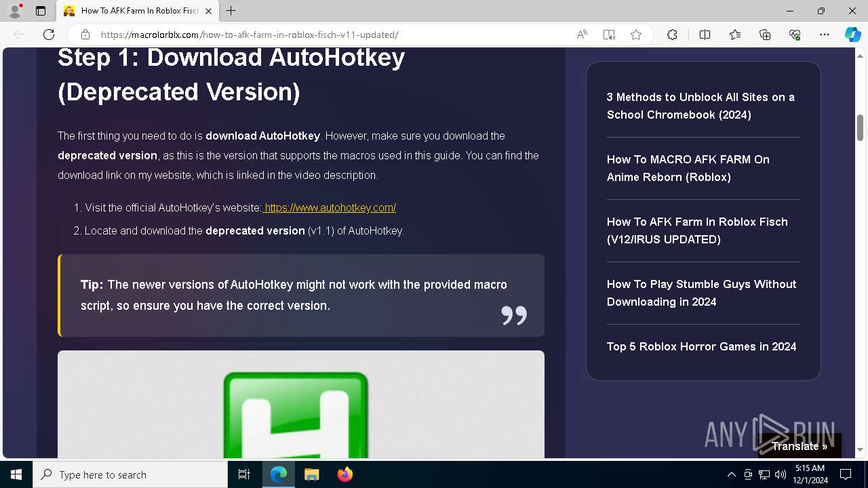Open Task View on taskbar

coord(244,474)
